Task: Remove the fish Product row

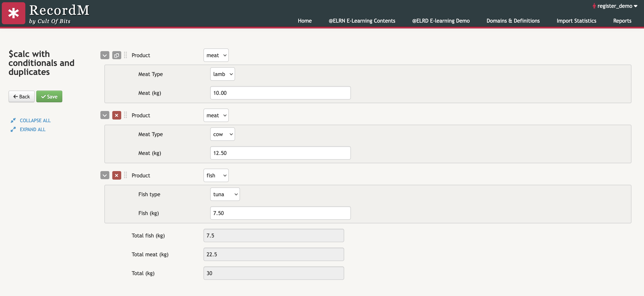Action: (117, 175)
